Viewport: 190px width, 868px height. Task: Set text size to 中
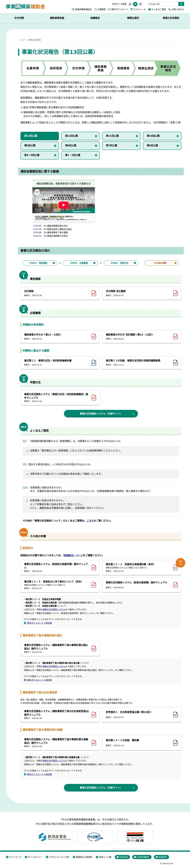click(x=135, y=4)
